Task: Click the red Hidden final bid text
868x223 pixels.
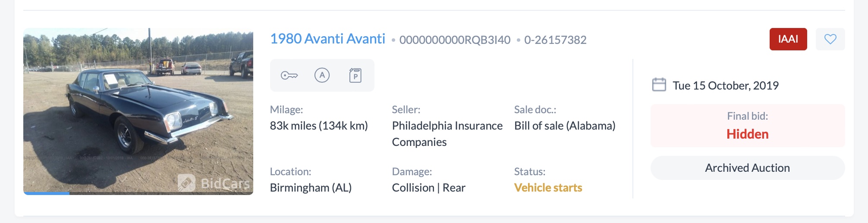Action: tap(747, 134)
